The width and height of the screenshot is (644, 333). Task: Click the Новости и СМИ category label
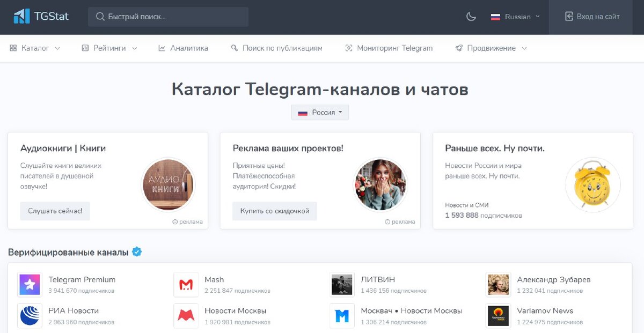coord(467,205)
